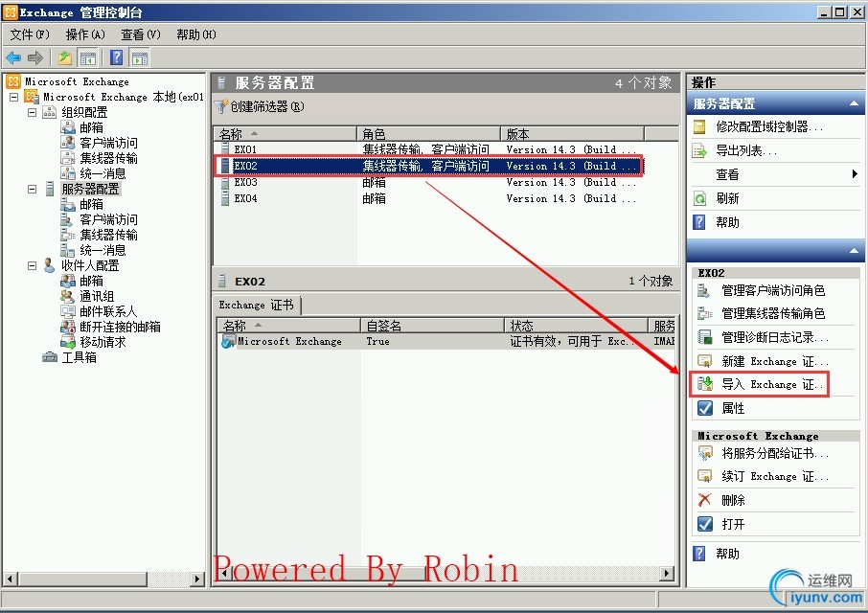Click the 工具箱 toolbox icon in tree
Screen dimensions: 868x613
click(x=50, y=357)
